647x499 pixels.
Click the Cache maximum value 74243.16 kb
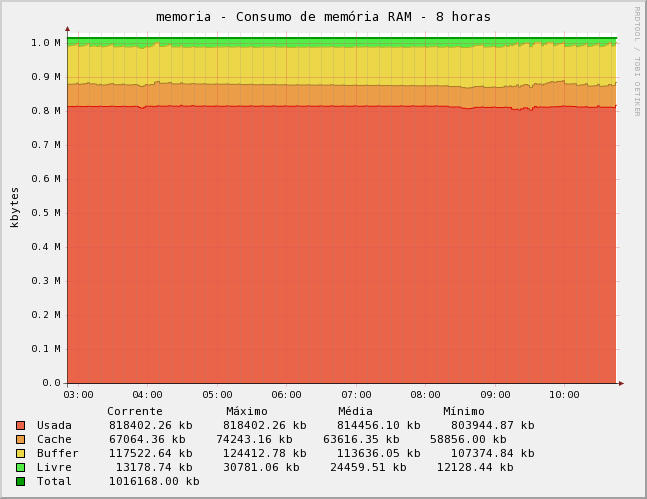coord(254,440)
